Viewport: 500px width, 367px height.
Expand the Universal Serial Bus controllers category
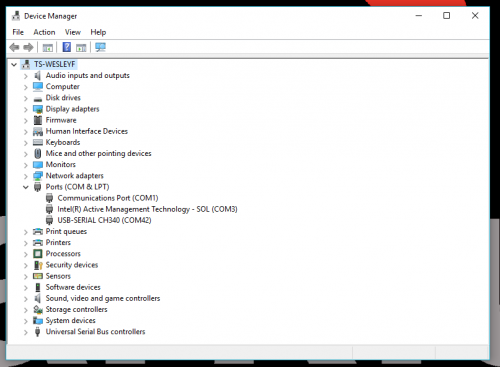[26, 332]
